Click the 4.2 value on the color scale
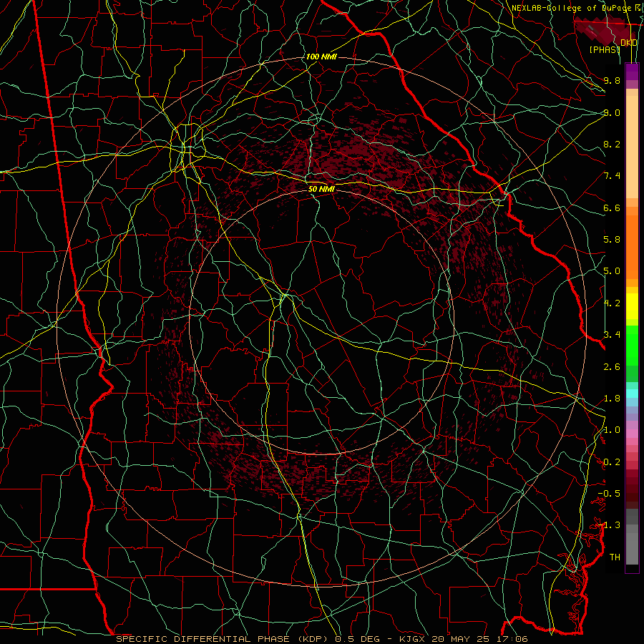The height and width of the screenshot is (644, 644). [x=612, y=303]
